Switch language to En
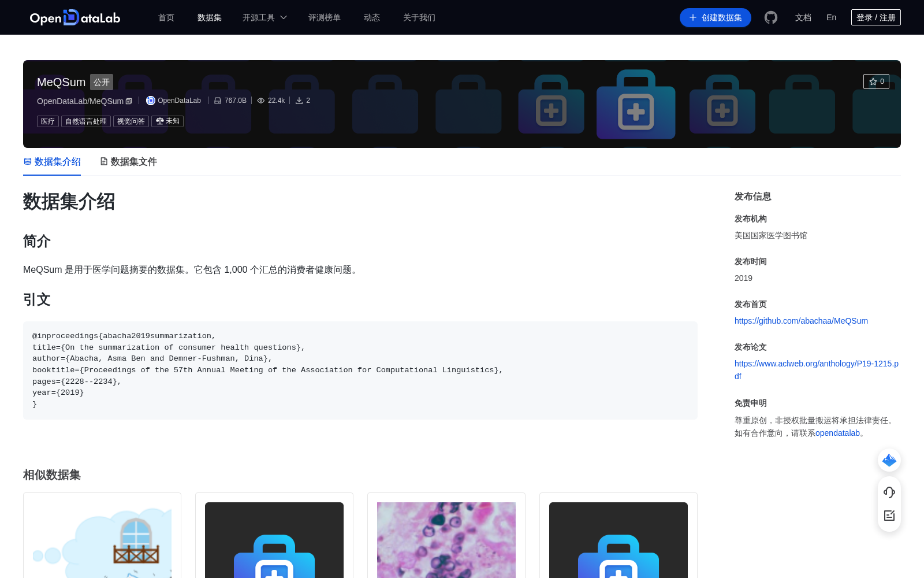 pos(832,17)
